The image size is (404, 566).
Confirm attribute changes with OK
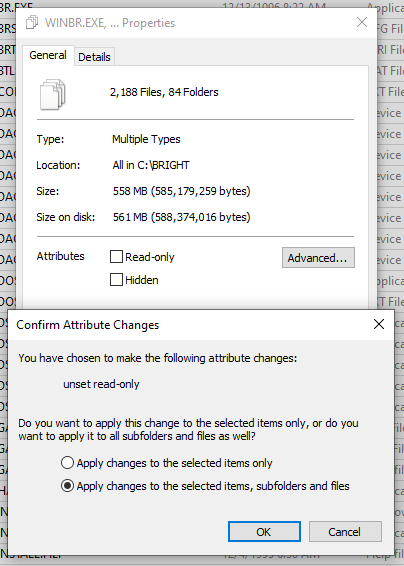point(264,532)
